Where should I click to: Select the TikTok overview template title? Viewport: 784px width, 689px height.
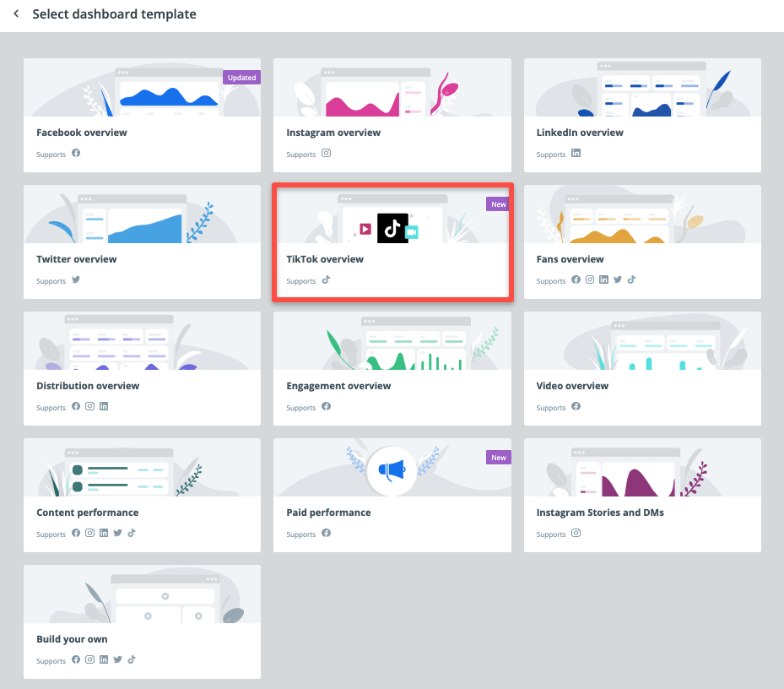pos(325,259)
